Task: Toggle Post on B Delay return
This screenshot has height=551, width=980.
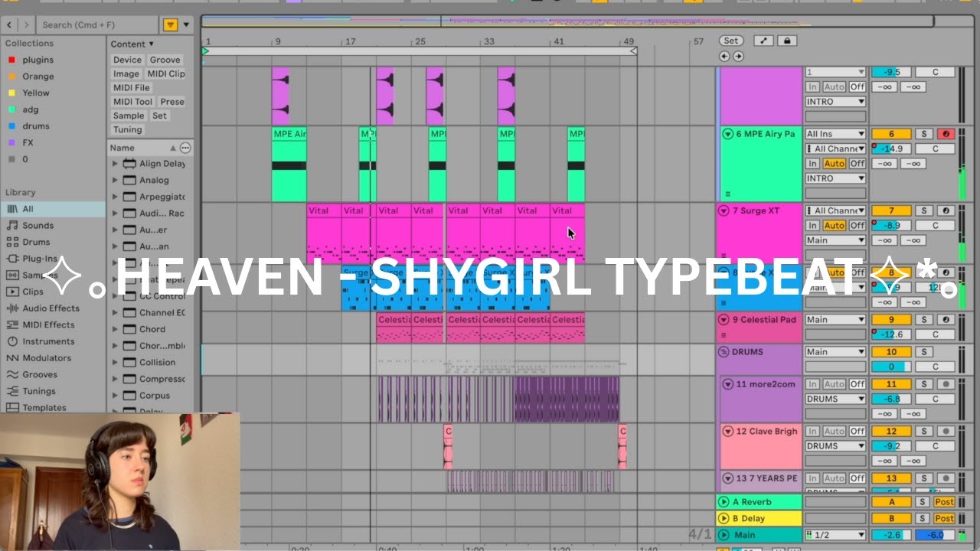Action: (x=945, y=518)
